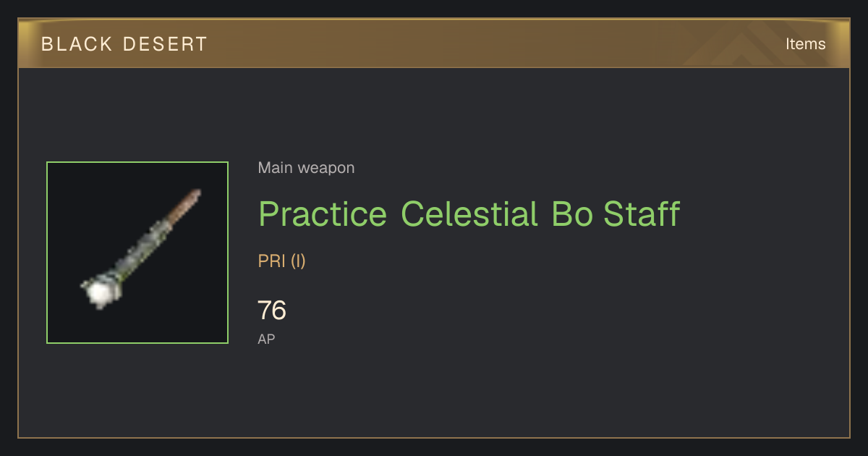This screenshot has width=868, height=456.
Task: Open the Items link in header
Action: click(x=805, y=43)
